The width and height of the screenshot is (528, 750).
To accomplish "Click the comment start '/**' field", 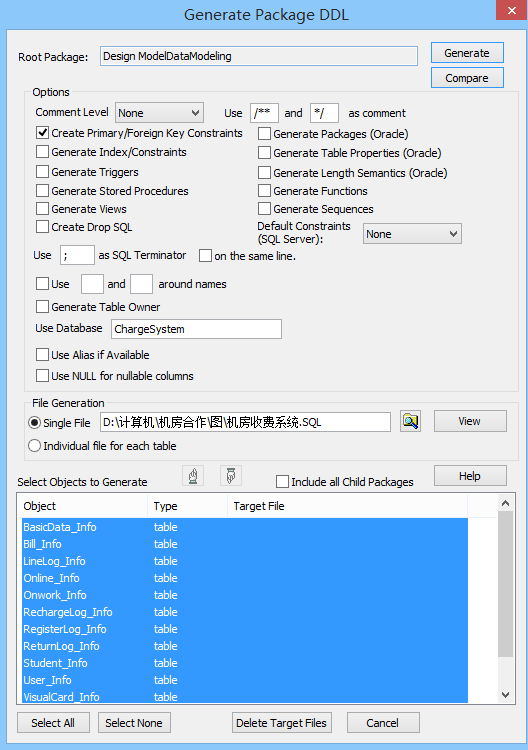I will (x=264, y=113).
